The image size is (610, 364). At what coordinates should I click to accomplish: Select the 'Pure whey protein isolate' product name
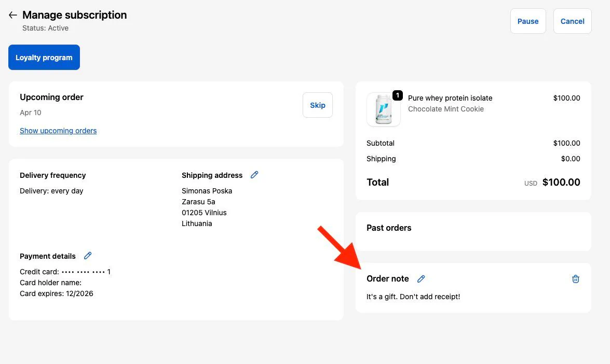click(x=450, y=98)
